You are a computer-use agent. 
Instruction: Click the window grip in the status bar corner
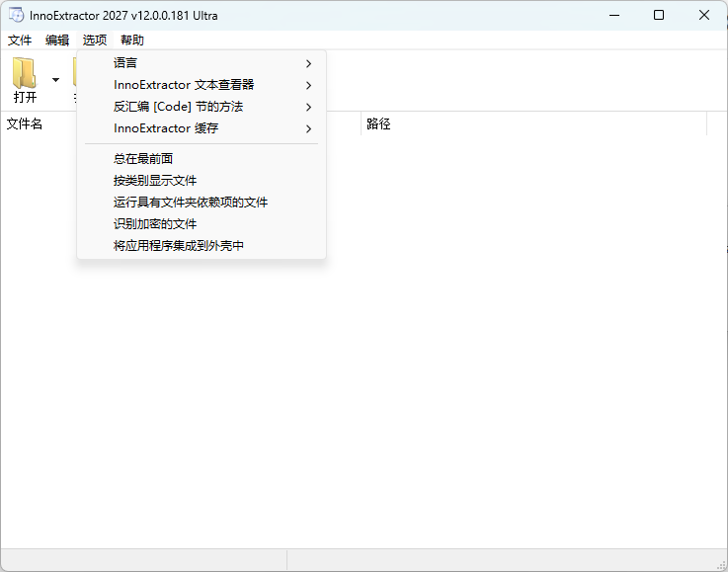coord(721,565)
